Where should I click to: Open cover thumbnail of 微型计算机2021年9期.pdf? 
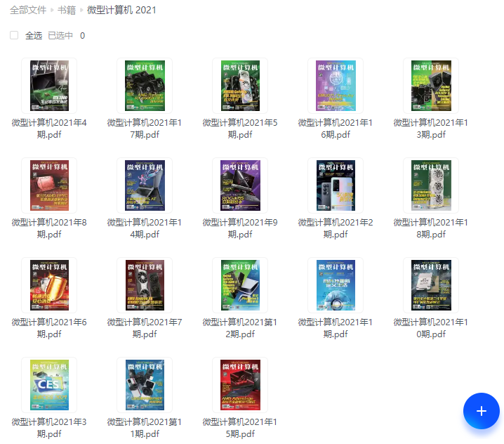(x=240, y=185)
